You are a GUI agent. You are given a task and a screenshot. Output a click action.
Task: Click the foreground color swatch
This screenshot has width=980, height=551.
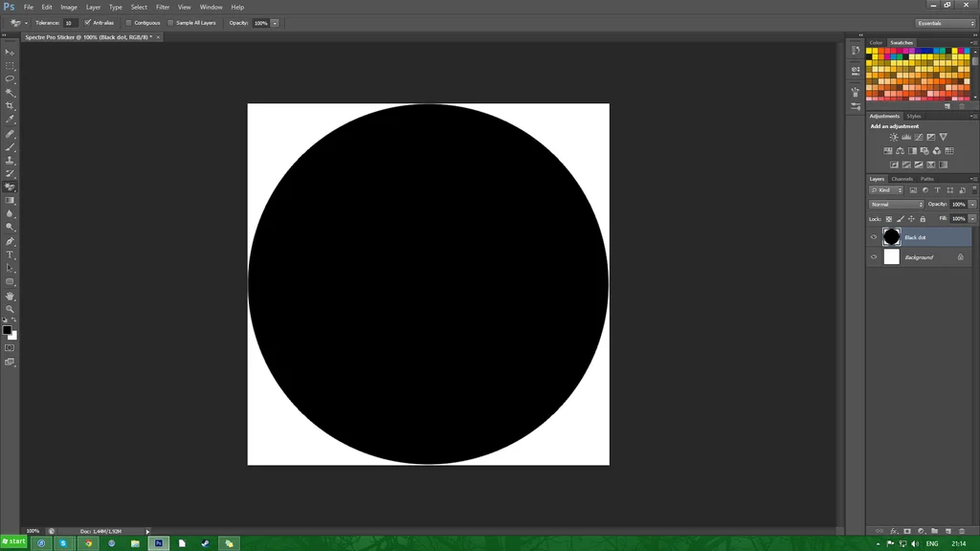click(x=7, y=330)
